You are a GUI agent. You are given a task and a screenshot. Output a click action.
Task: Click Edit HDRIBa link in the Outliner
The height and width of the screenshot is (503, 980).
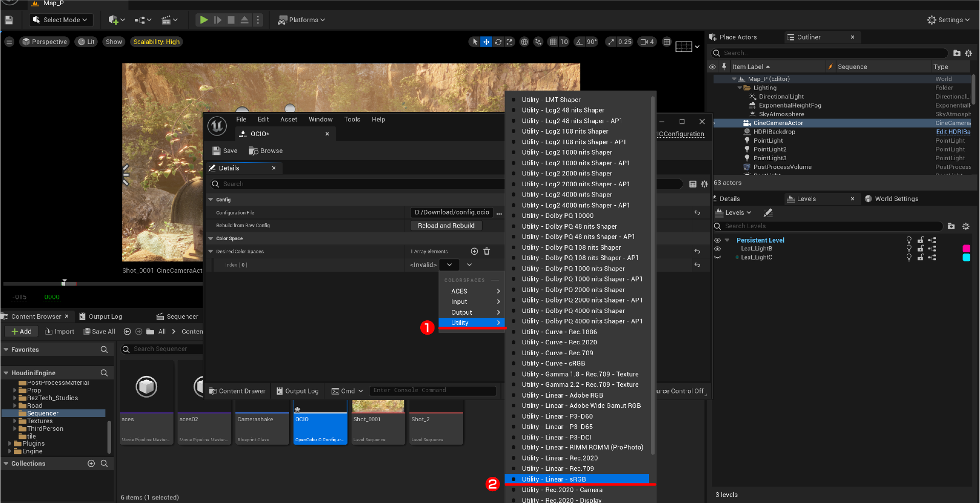click(952, 132)
